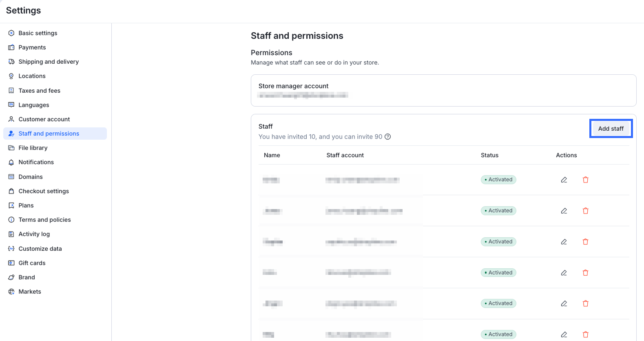This screenshot has width=644, height=341.
Task: Click edit pencil in fourth staff row
Action: coord(564,273)
